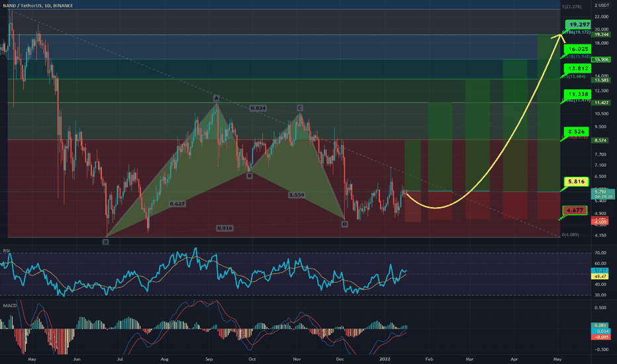Click the 8.574 price axis tag
Image resolution: width=617 pixels, height=364 pixels.
601,140
